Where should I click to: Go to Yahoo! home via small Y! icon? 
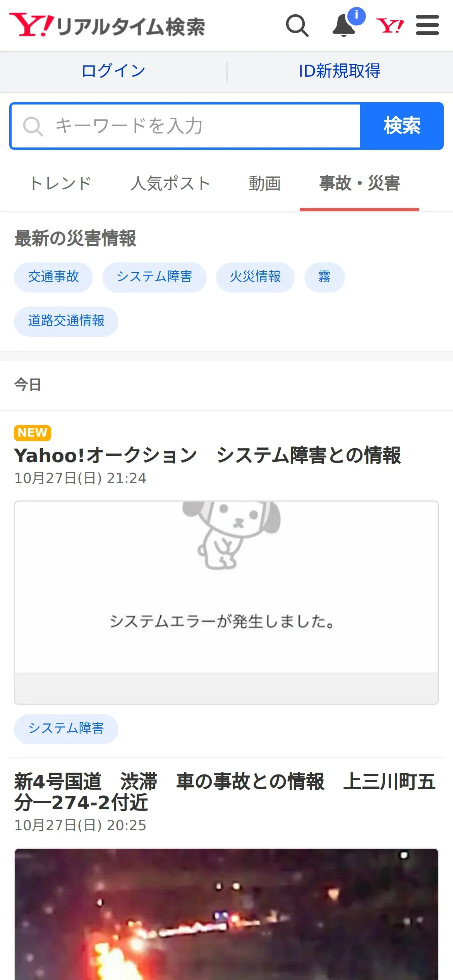tap(390, 26)
